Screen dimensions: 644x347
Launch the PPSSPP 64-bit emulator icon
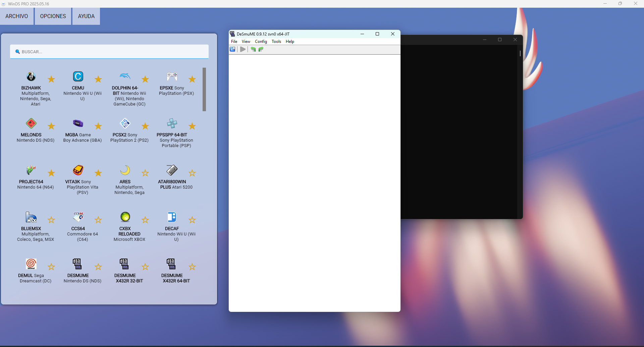(172, 123)
